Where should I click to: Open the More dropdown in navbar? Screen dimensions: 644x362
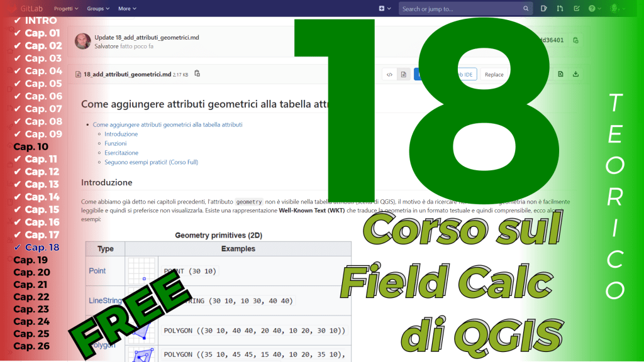tap(127, 9)
